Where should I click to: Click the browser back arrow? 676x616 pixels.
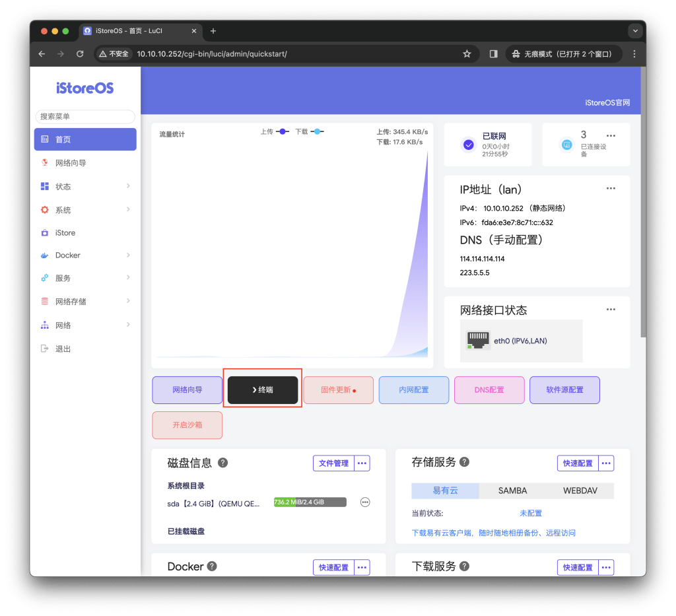click(42, 54)
